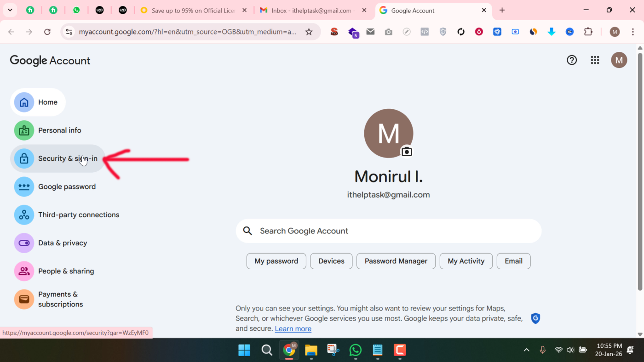Viewport: 644px width, 362px height.
Task: Open People & sharing settings
Action: click(x=66, y=271)
